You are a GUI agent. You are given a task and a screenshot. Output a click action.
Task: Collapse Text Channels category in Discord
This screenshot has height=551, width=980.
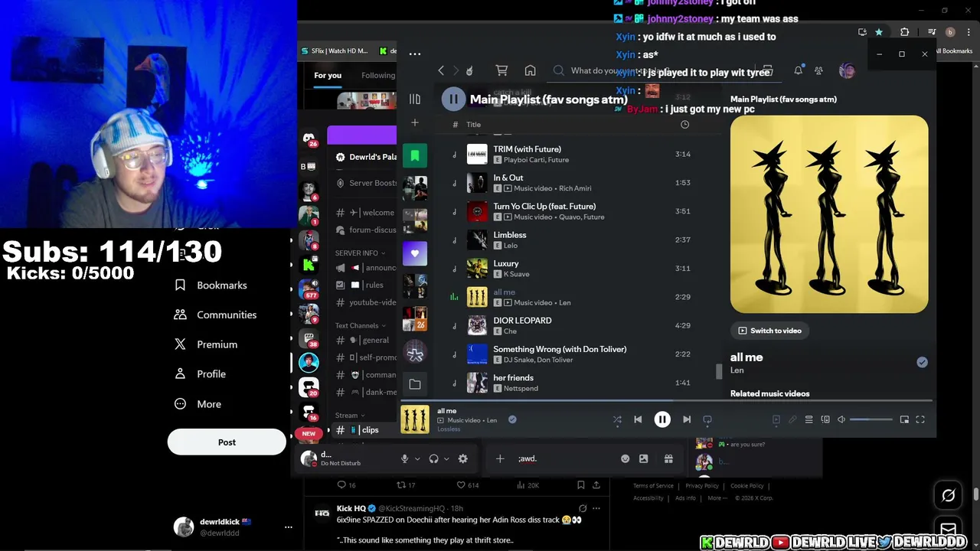[x=360, y=325]
